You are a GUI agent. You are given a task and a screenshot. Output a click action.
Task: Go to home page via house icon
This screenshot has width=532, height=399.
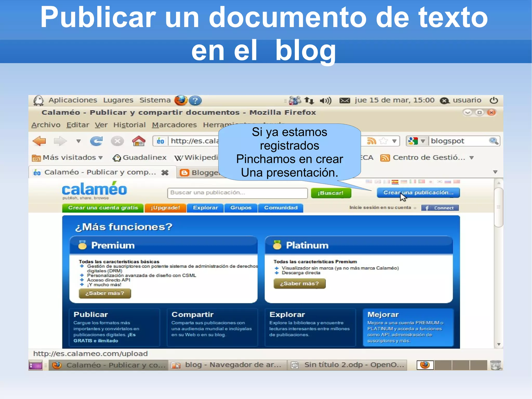139,141
